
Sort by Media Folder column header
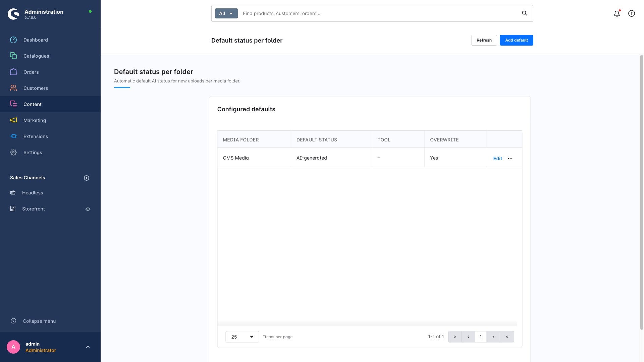click(254, 140)
